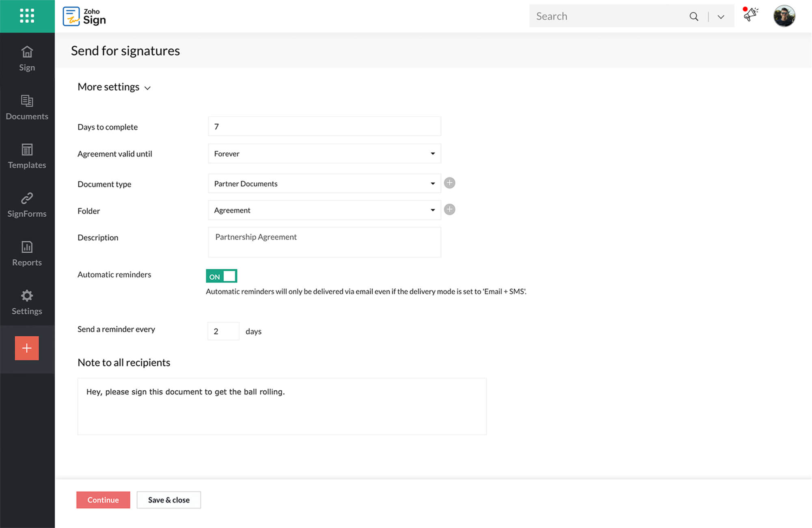Open the Documents sidebar section

tap(27, 107)
